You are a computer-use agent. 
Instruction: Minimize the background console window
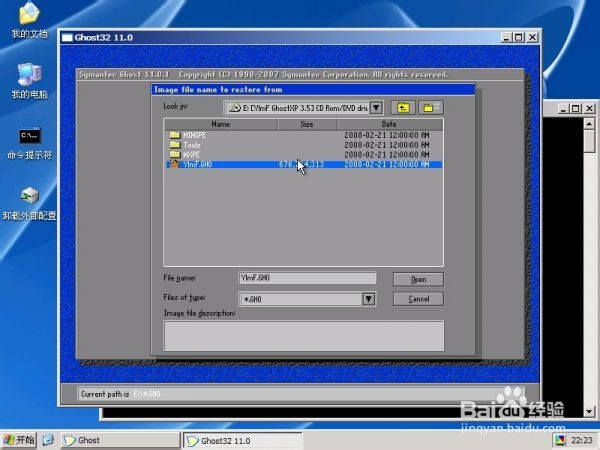point(563,109)
